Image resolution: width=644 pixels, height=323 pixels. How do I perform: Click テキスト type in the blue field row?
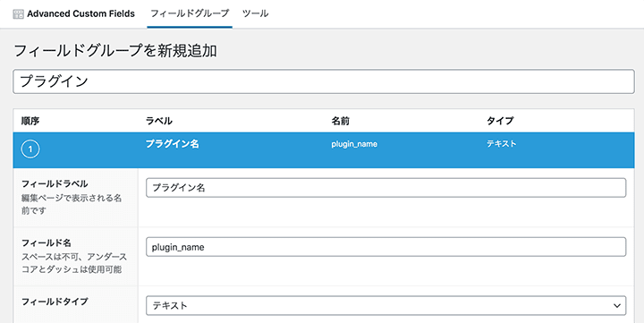(502, 144)
